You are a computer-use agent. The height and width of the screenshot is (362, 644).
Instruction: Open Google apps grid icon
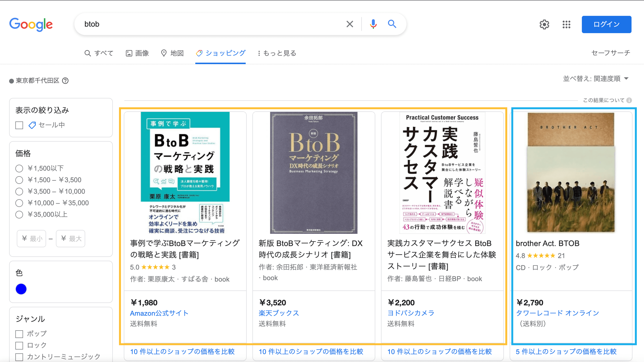566,24
